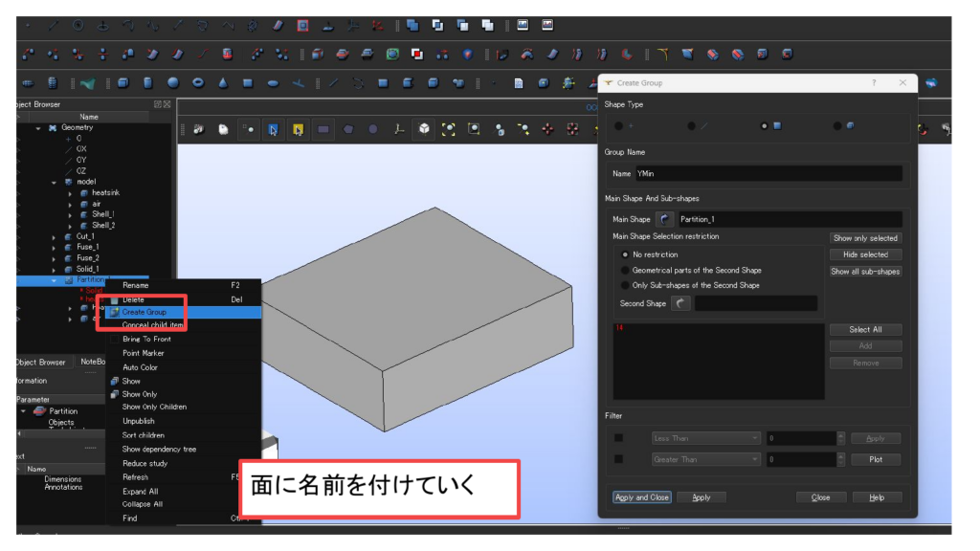Click the cylinder primitive icon in toolbar
Screen dimensions: 980x551
click(148, 83)
